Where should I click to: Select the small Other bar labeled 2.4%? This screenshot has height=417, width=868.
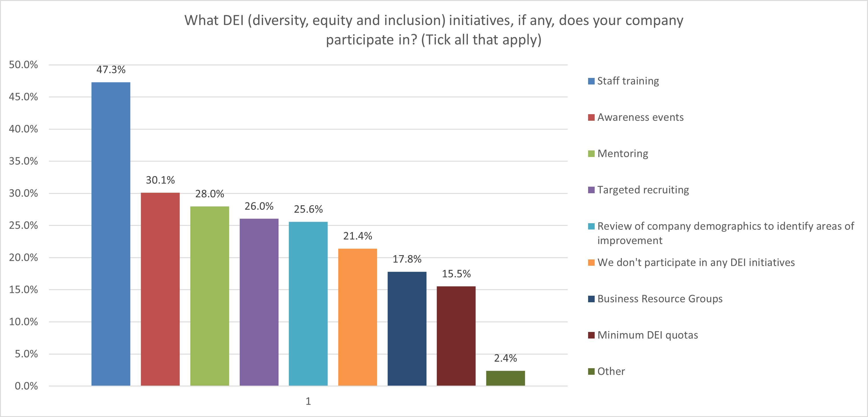click(506, 378)
